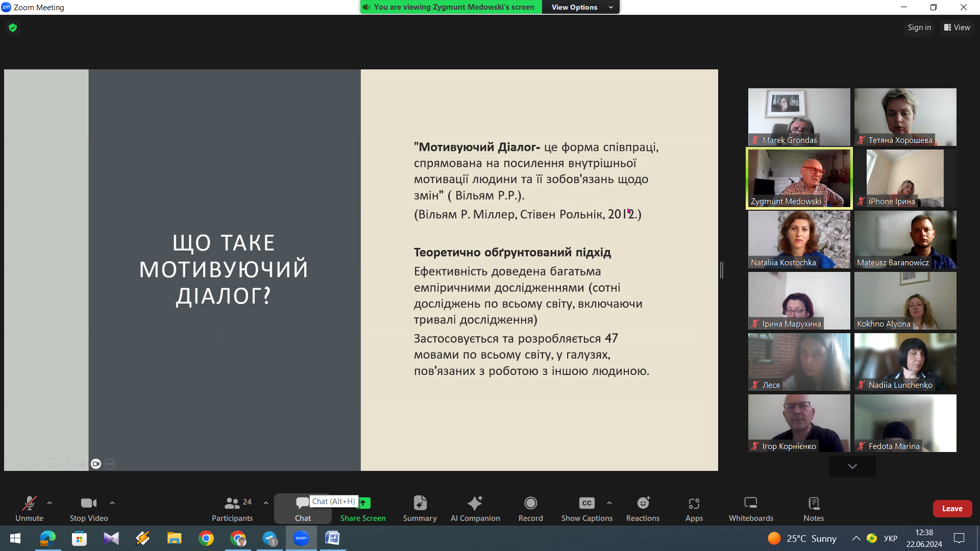Image resolution: width=980 pixels, height=551 pixels.
Task: Click the green encryption shield icon
Action: click(13, 28)
